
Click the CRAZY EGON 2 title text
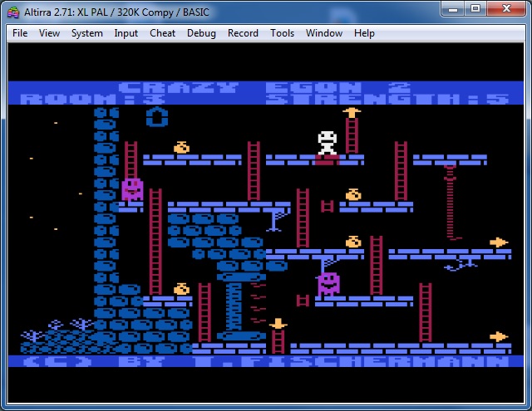[x=265, y=87]
